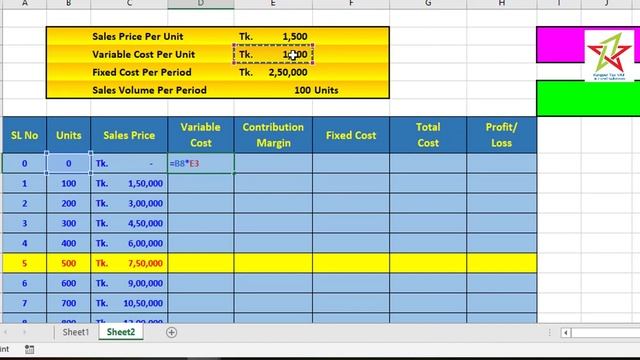This screenshot has height=360, width=640.
Task: Select SL No cell with value 7
Action: pos(24,303)
